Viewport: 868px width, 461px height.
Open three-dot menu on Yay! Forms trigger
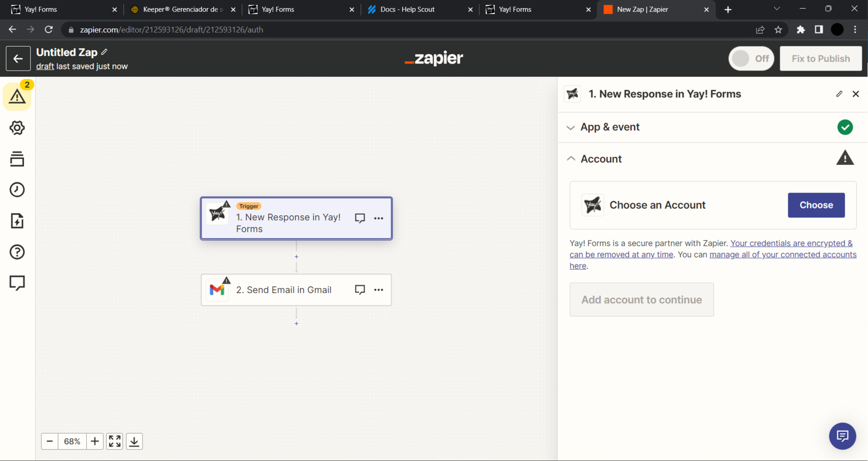pos(379,218)
